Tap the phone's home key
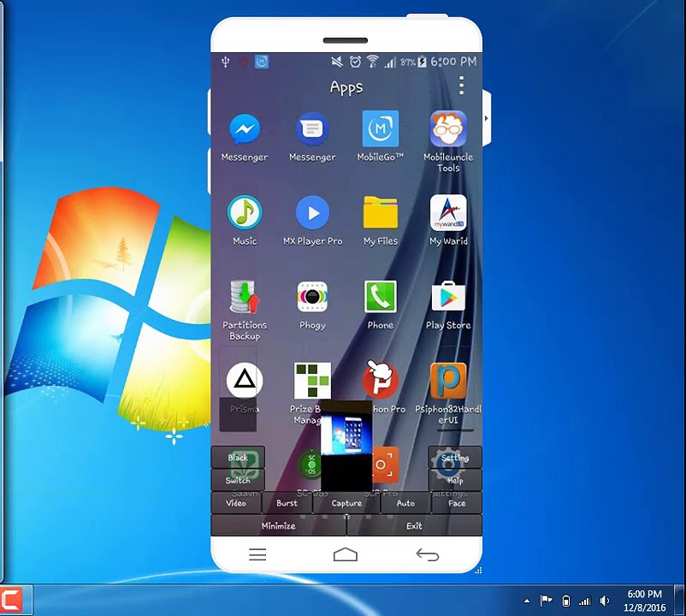The width and height of the screenshot is (686, 616). click(x=346, y=554)
